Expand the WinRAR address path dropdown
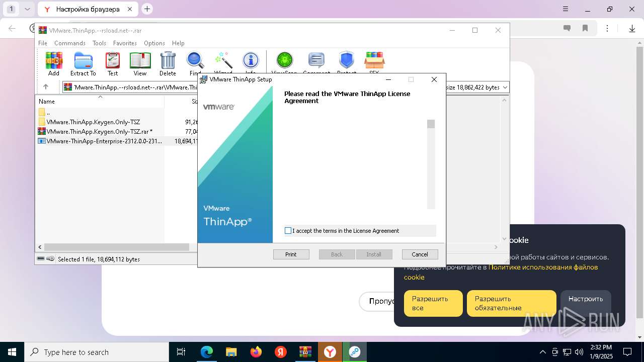The height and width of the screenshot is (362, 644). 505,87
